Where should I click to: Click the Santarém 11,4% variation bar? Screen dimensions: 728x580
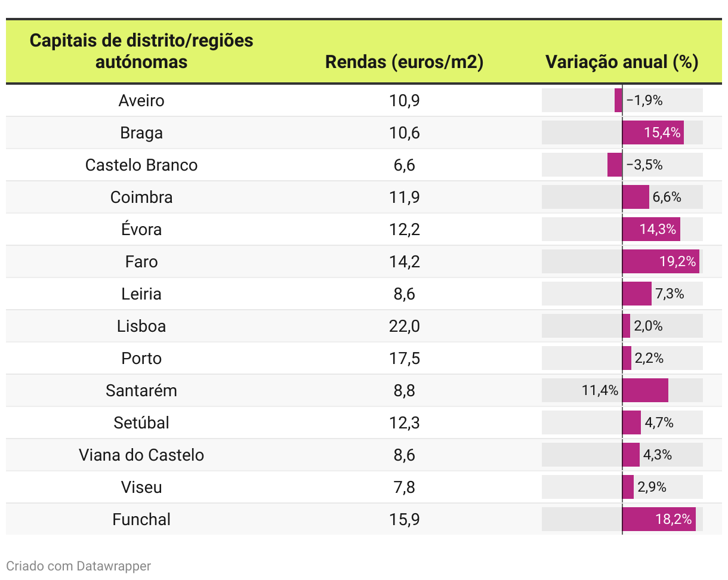pyautogui.click(x=645, y=390)
